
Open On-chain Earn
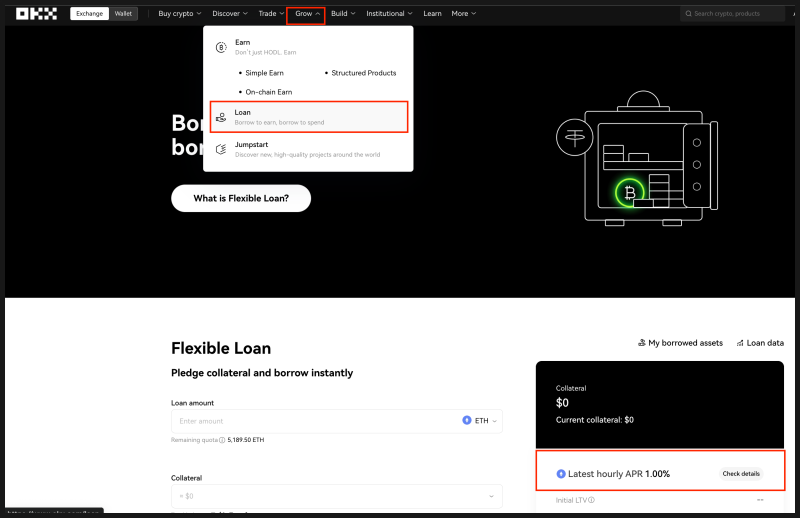point(269,92)
